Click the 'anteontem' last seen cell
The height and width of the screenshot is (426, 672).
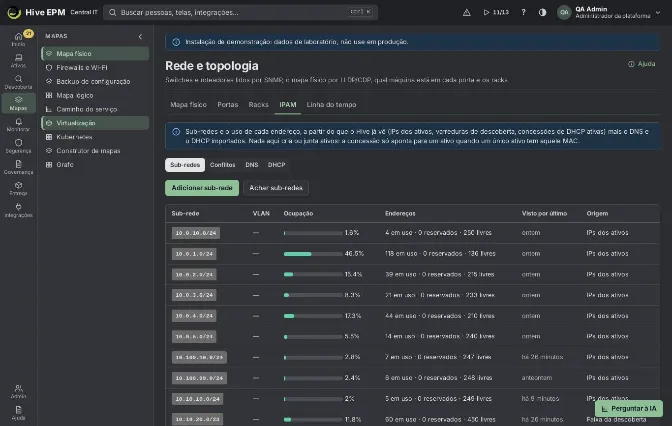[537, 378]
